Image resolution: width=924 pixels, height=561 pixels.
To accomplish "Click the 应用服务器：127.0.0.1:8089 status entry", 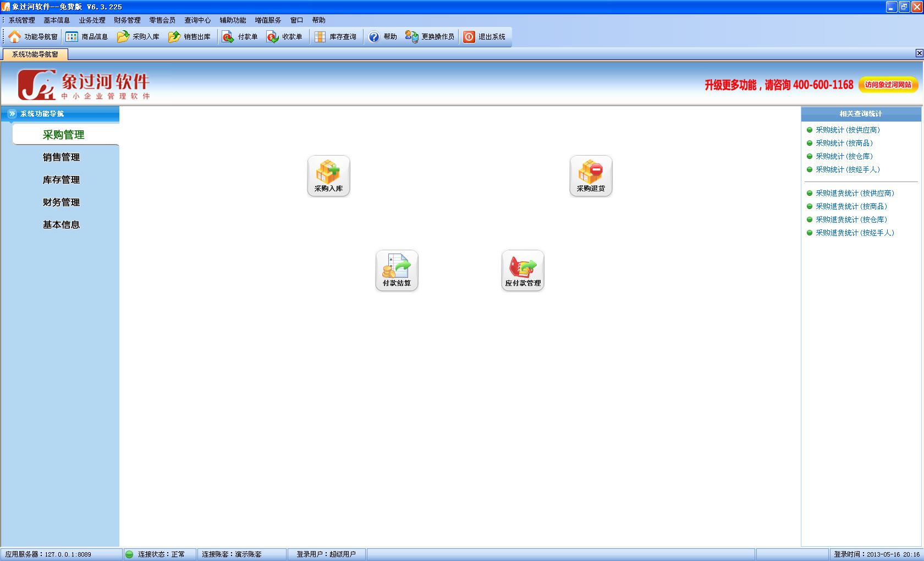I will click(x=61, y=554).
